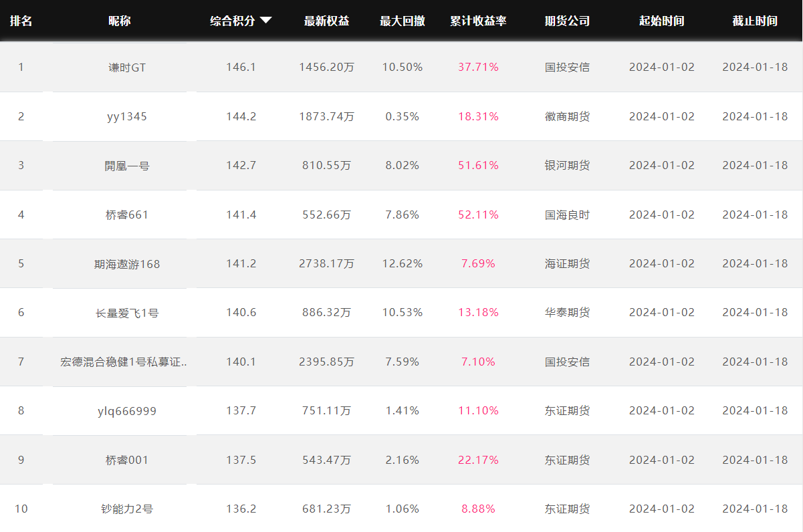Viewport: 803px width, 532px height.
Task: Open trader 谦时GT
Action: 127,68
